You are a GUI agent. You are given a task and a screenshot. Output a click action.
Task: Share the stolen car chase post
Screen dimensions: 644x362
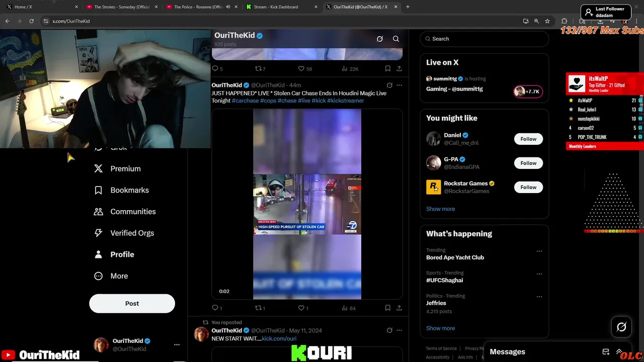point(399,308)
